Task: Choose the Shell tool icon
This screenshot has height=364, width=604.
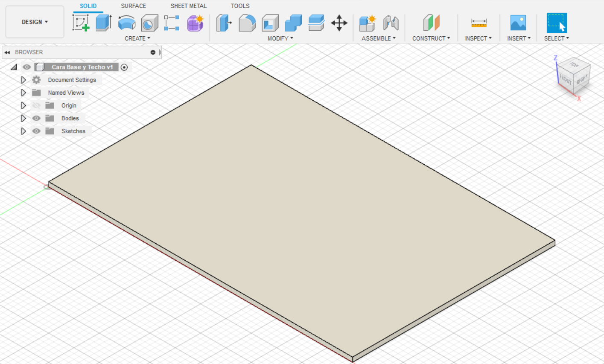Action: click(270, 23)
